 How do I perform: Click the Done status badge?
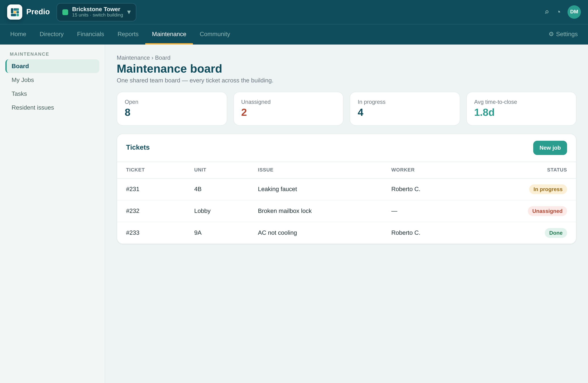tap(556, 233)
